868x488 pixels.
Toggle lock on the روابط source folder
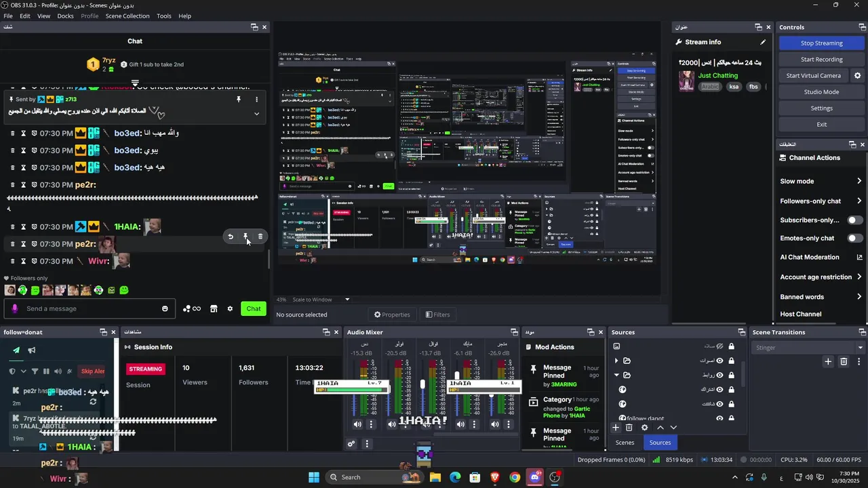(x=732, y=375)
